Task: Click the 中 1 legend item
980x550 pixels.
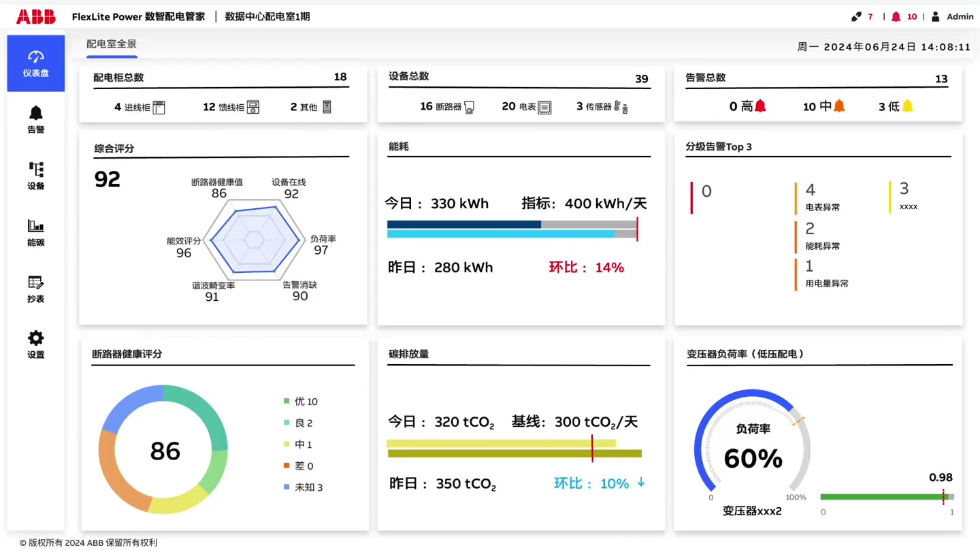Action: (x=298, y=444)
